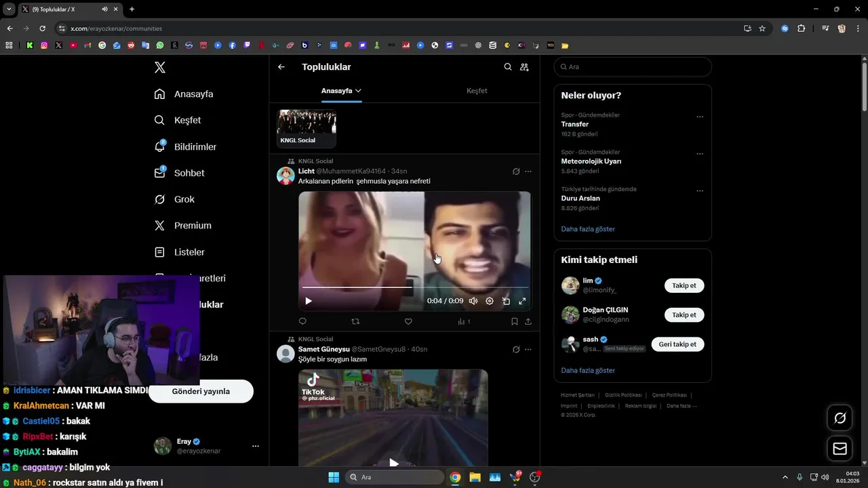
Task: Click the communities people icon in the header
Action: pyautogui.click(x=524, y=67)
